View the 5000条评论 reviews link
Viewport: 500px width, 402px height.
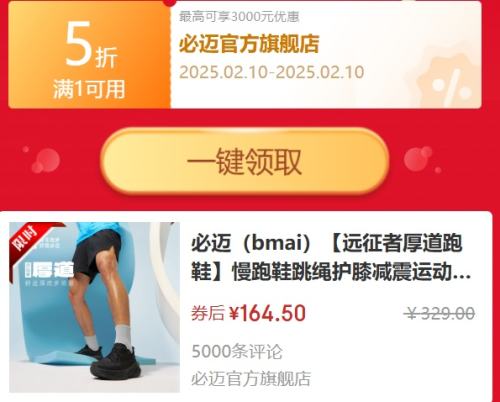point(237,351)
